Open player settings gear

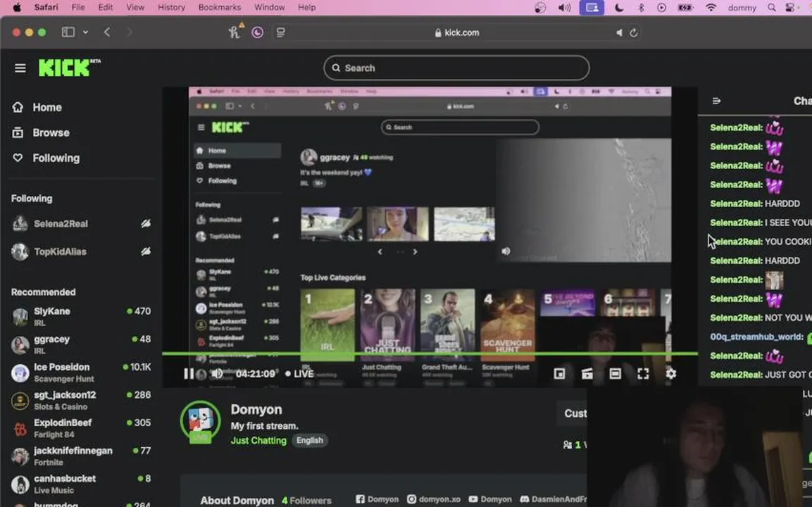click(670, 373)
